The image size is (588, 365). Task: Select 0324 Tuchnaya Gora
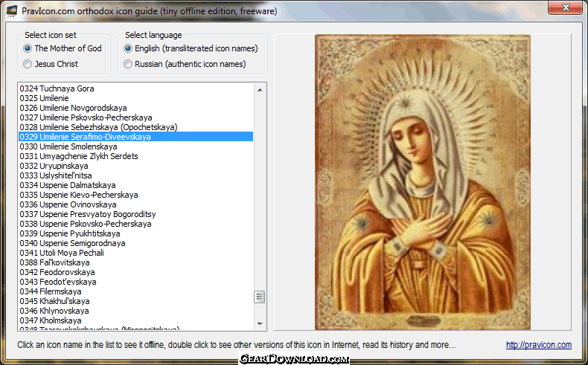pos(136,88)
